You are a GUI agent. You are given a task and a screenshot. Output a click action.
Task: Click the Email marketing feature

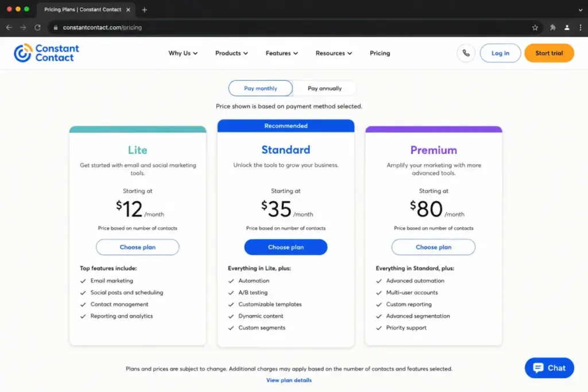(112, 281)
